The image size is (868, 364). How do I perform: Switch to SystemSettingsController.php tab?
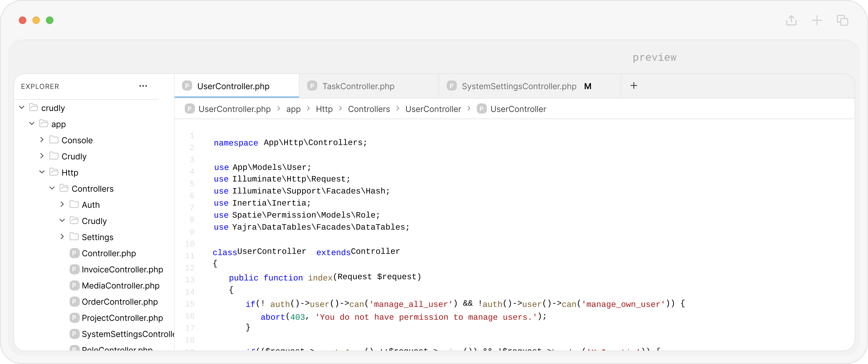click(518, 86)
